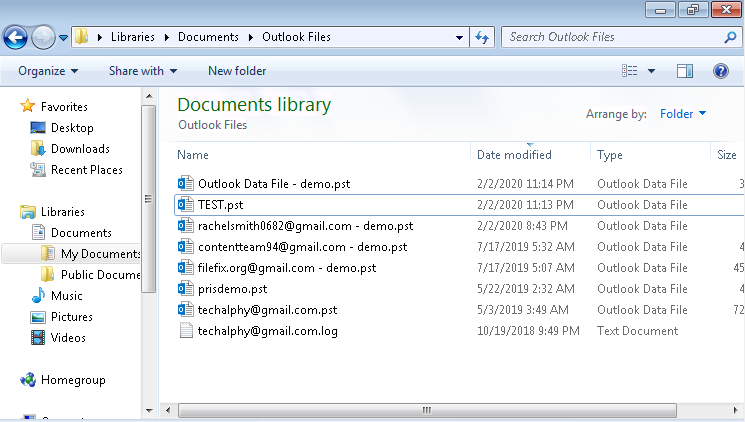Click the navigation pane vertical scrollbar thumb

click(x=149, y=199)
